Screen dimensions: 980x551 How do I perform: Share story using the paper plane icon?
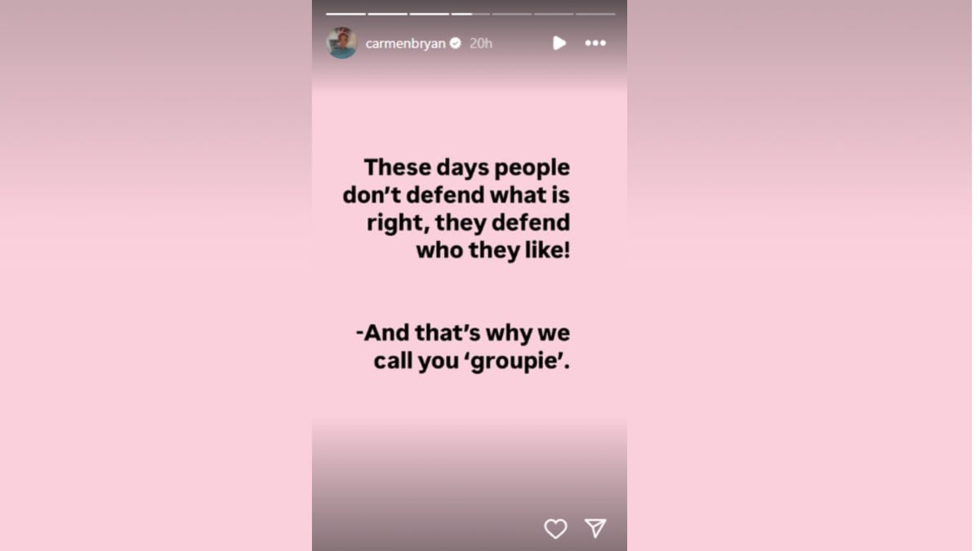tap(595, 528)
